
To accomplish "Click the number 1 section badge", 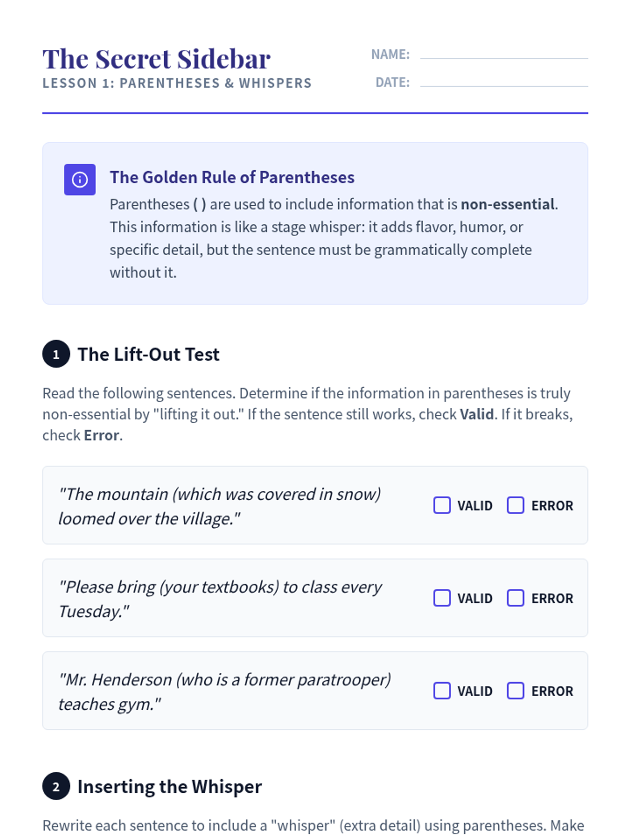I will point(56,354).
